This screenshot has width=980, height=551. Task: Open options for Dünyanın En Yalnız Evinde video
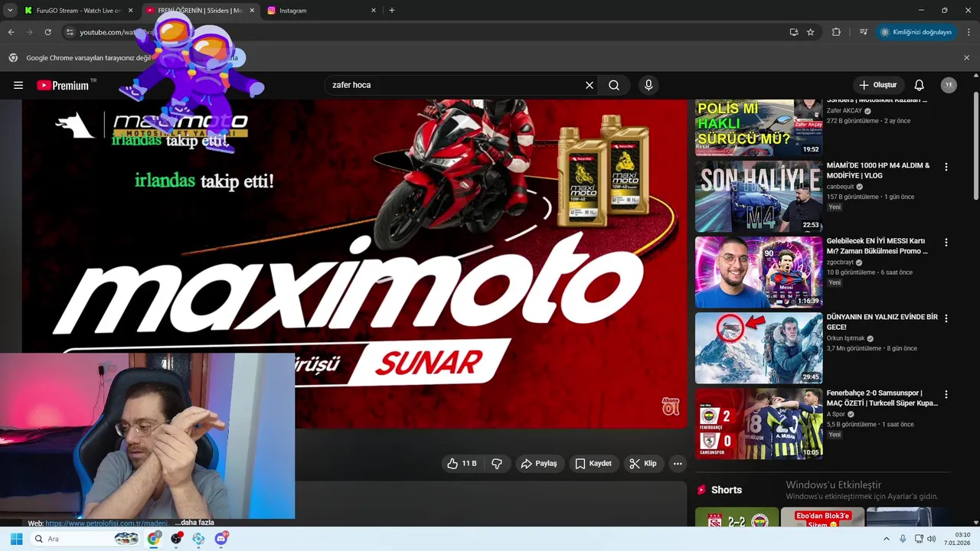point(946,318)
